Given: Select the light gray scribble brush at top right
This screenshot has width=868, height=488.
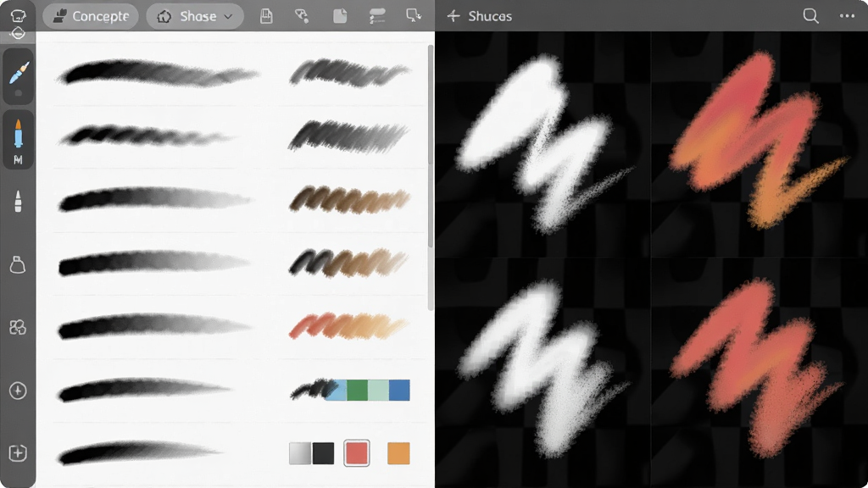Looking at the screenshot, I should click(x=349, y=73).
